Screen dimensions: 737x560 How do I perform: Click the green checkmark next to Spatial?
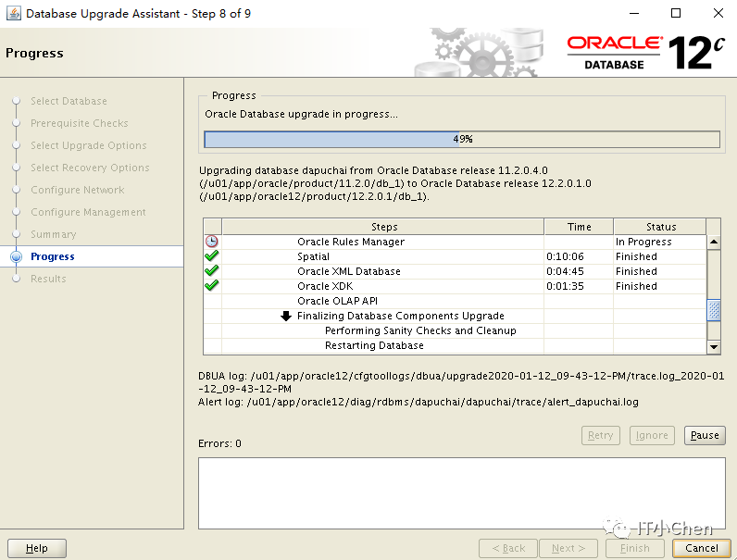pyautogui.click(x=212, y=256)
